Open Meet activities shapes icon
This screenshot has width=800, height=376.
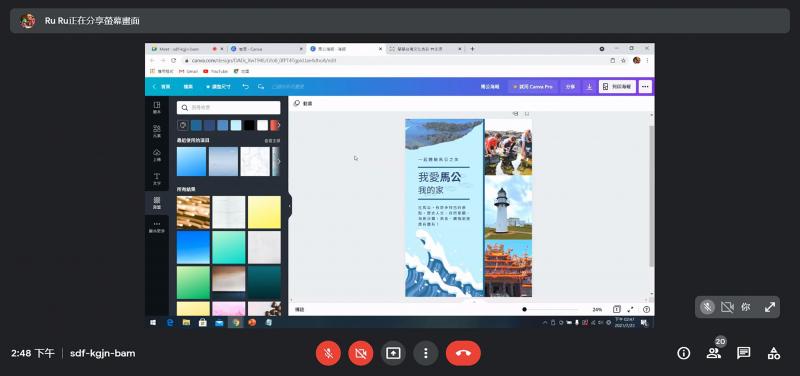(x=773, y=353)
